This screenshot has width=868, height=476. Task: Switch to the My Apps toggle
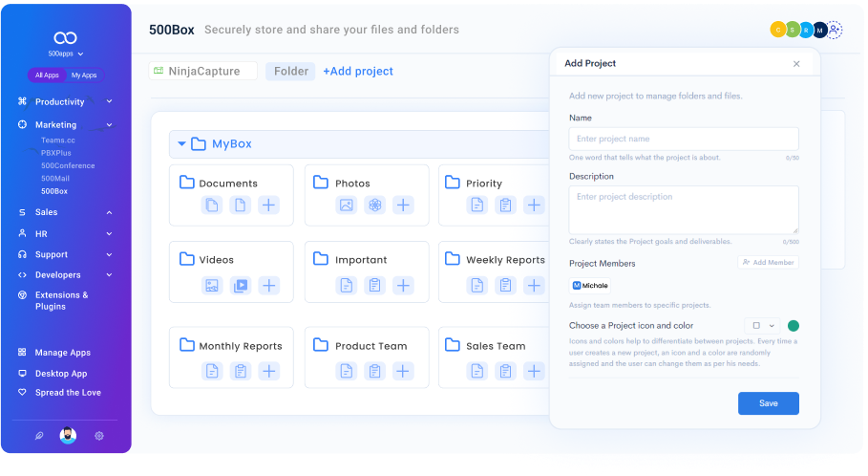point(84,75)
